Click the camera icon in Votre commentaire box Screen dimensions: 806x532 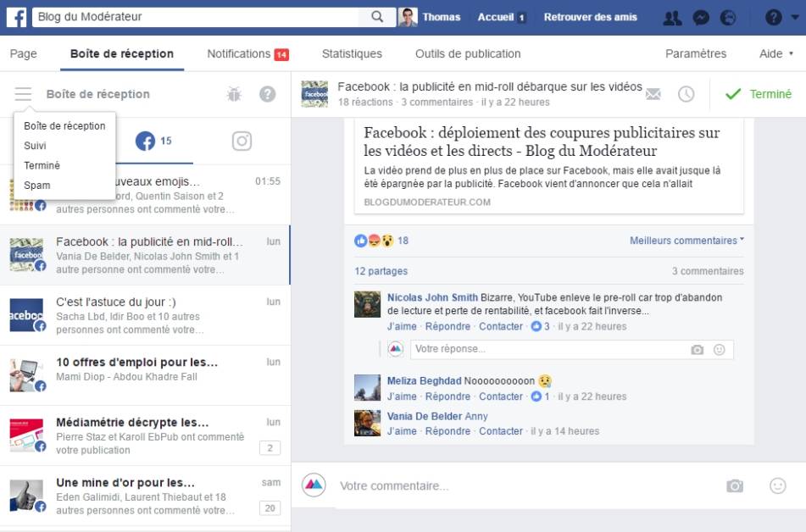tap(734, 486)
